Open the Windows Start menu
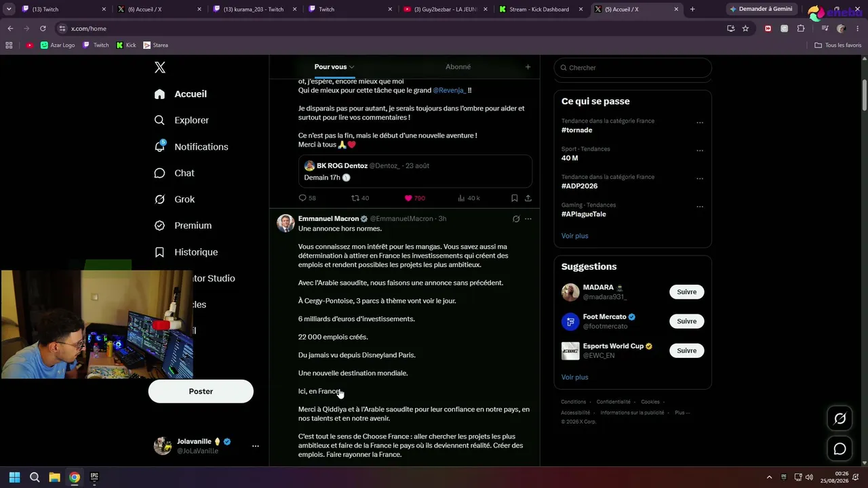This screenshot has width=868, height=488. click(x=14, y=477)
